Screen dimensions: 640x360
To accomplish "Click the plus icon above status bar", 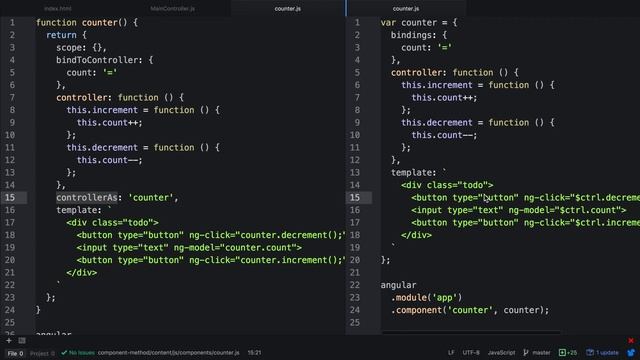I will [9, 340].
